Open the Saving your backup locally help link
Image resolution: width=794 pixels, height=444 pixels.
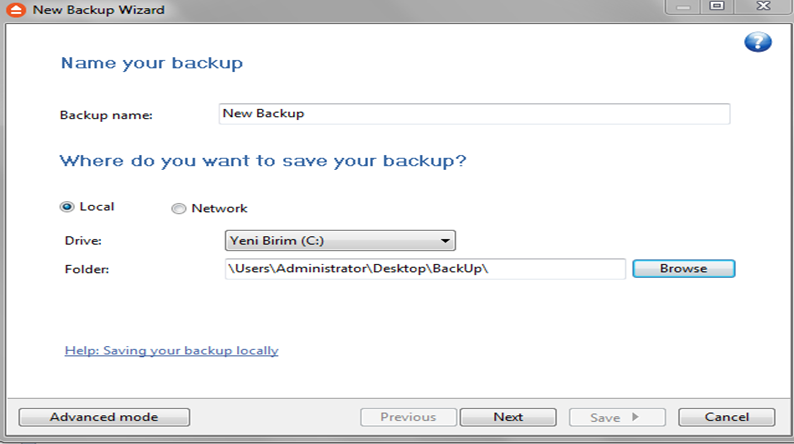(172, 350)
